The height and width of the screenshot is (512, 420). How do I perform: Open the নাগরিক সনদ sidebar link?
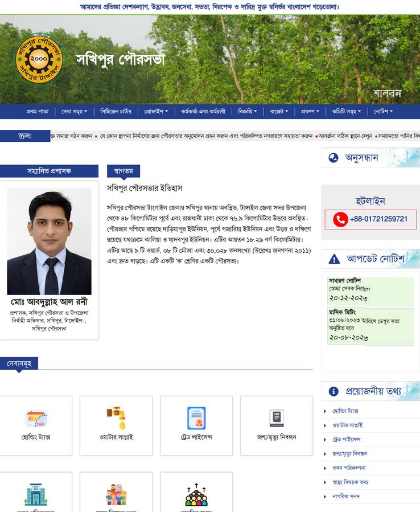(x=346, y=497)
